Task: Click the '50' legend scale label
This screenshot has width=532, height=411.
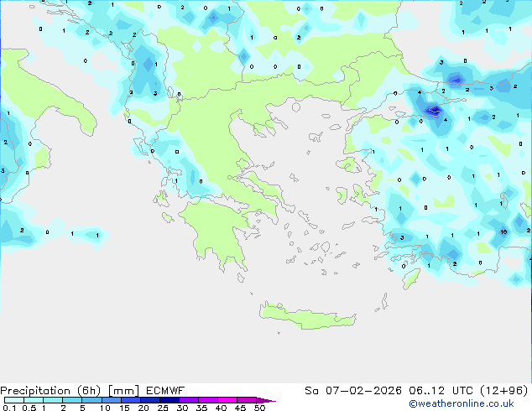Action: (x=260, y=408)
